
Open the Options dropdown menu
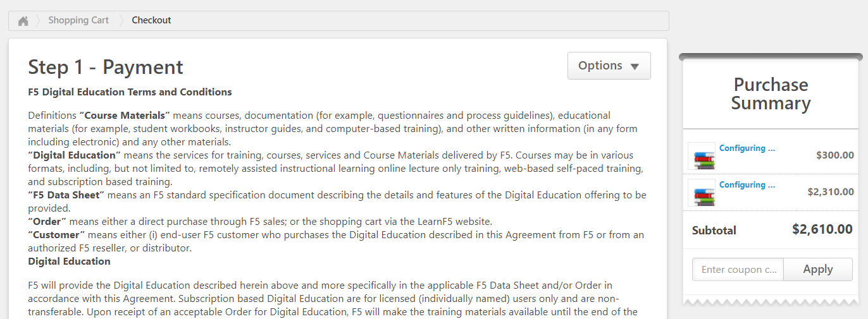[x=609, y=66]
